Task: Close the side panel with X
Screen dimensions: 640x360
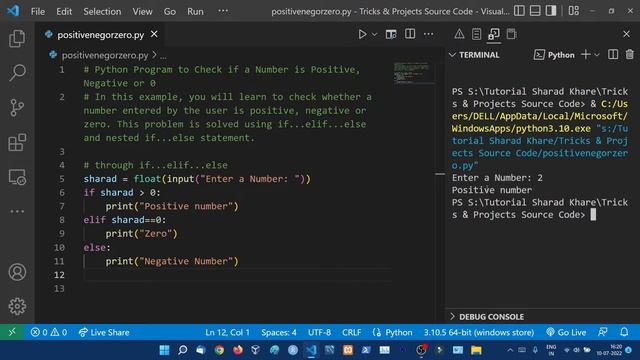Action: point(627,34)
